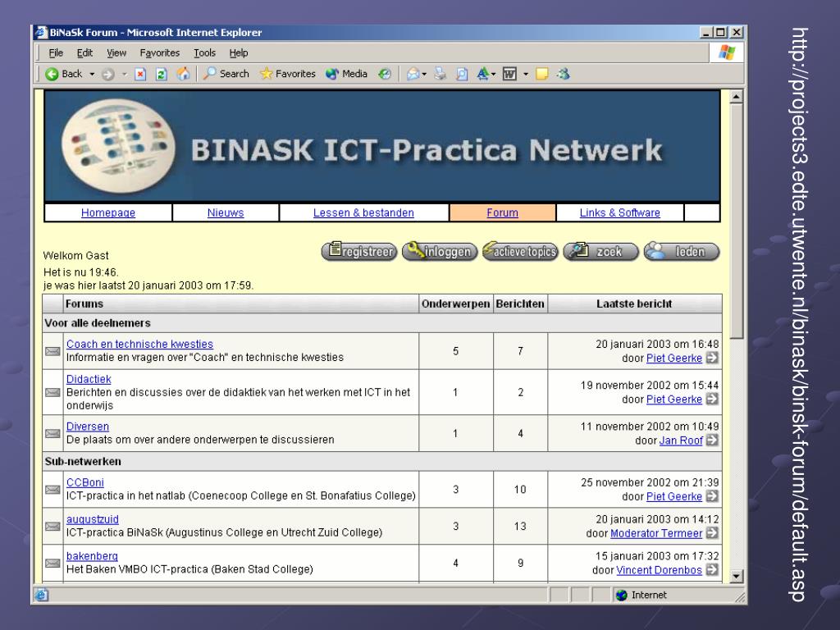Click the Messenger icon in the toolbar
840x630 pixels.
(x=563, y=74)
